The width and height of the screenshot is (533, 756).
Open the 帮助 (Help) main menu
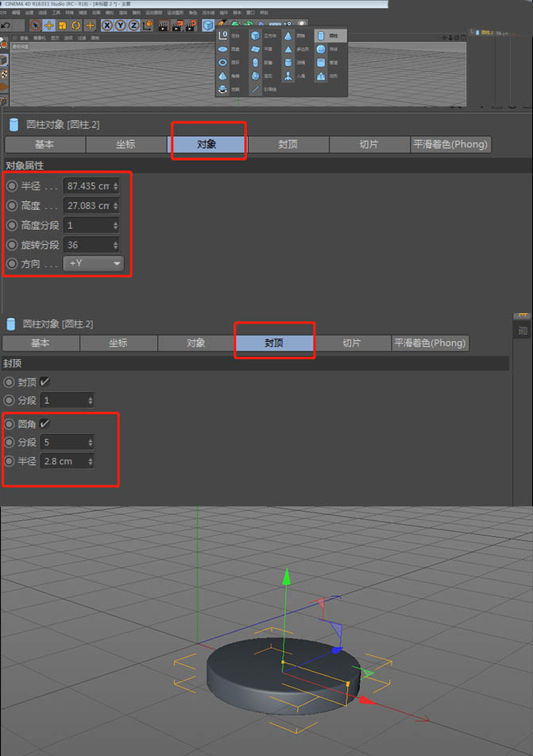tap(264, 13)
